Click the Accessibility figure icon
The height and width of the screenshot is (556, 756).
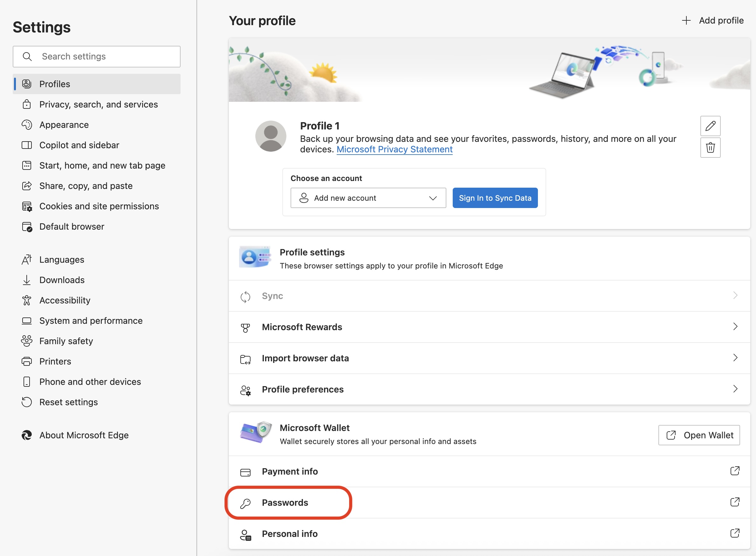click(x=27, y=300)
